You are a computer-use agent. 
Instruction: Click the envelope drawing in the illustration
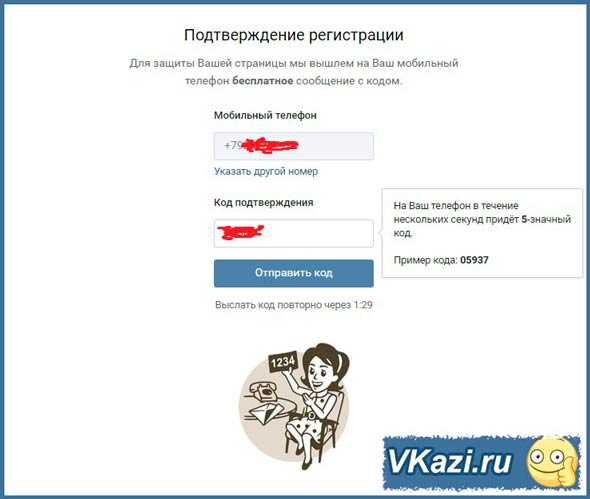pos(266,413)
